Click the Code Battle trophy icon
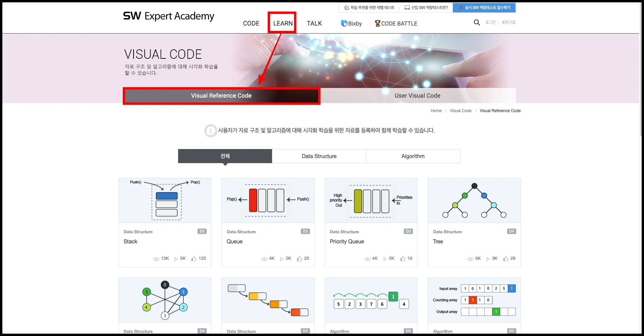The image size is (644, 336). click(x=378, y=23)
